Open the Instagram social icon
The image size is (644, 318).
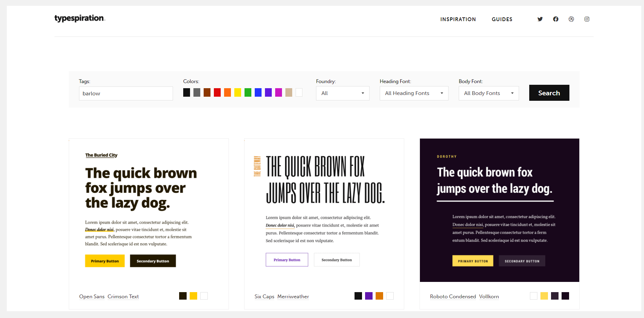click(x=587, y=19)
